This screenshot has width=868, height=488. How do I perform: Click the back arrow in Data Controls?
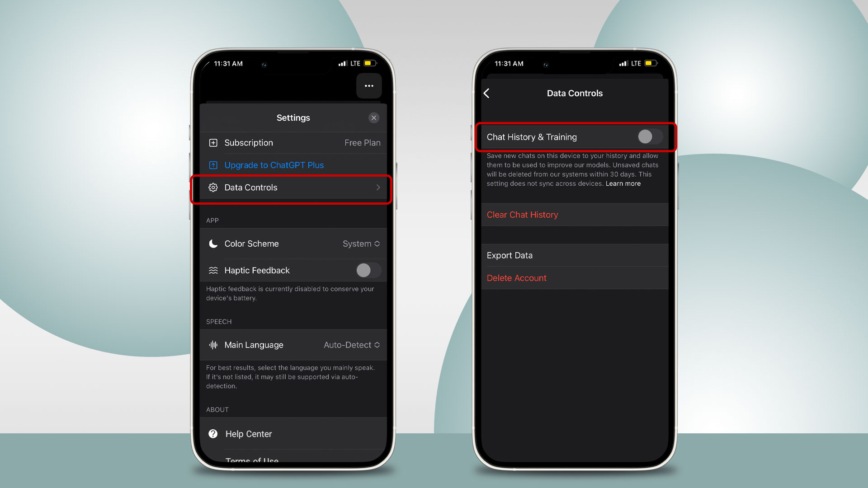click(488, 93)
